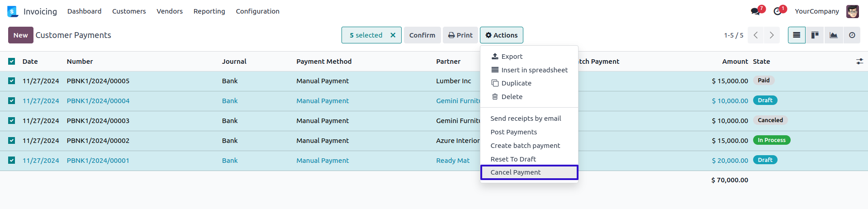The width and height of the screenshot is (868, 209).
Task: Click the Confirm button
Action: pyautogui.click(x=422, y=35)
